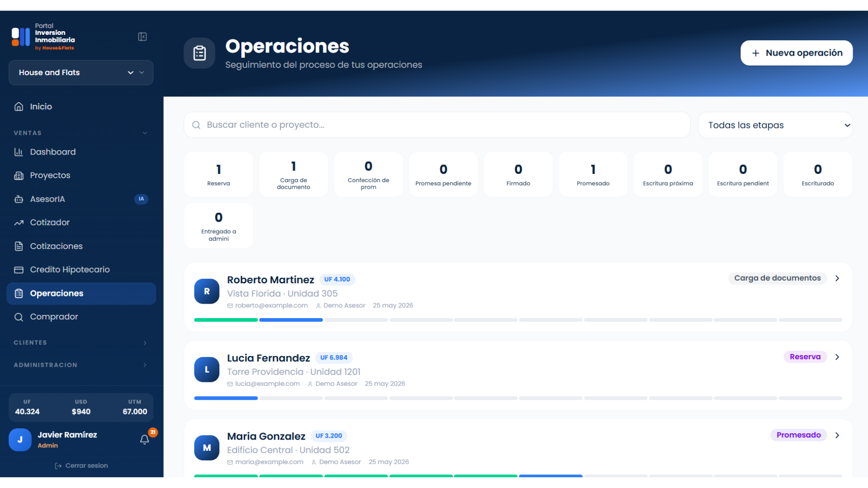Click the USD $940 indicator value

pos(81,412)
